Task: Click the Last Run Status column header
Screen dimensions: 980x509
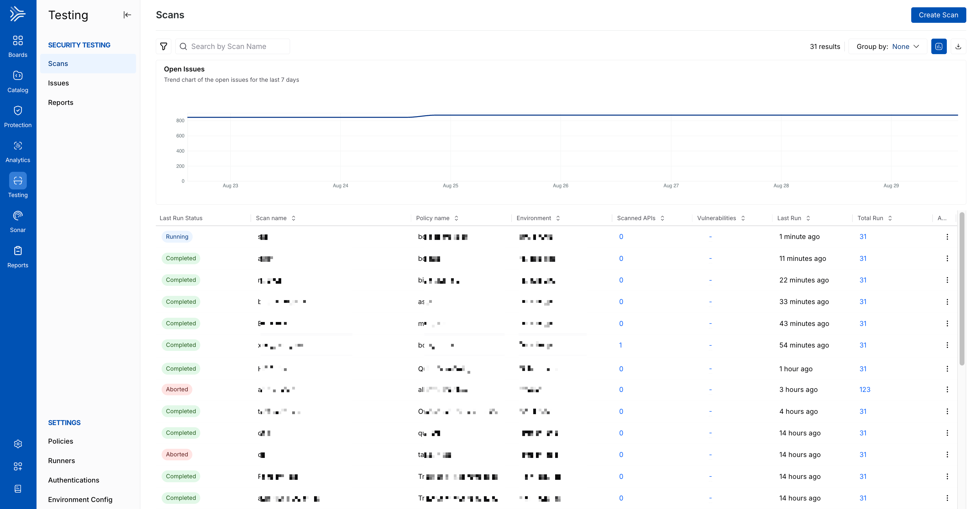Action: pyautogui.click(x=181, y=218)
